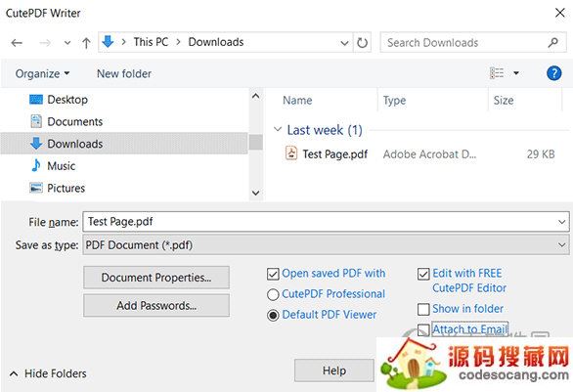Click the magnifier search icon
Viewport: 573px width, 392px height.
point(552,42)
